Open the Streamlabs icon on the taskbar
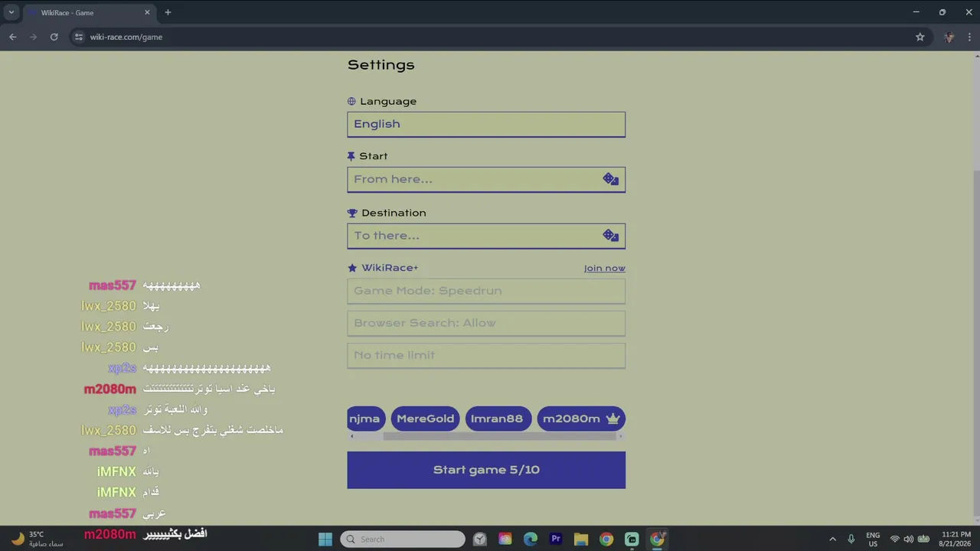Screen dimensions: 980x551 632,539
